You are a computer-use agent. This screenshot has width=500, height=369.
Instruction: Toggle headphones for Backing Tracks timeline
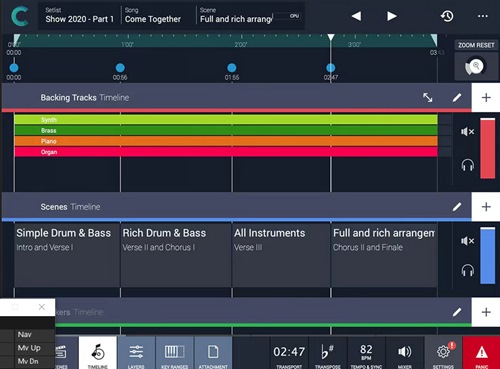(x=467, y=165)
